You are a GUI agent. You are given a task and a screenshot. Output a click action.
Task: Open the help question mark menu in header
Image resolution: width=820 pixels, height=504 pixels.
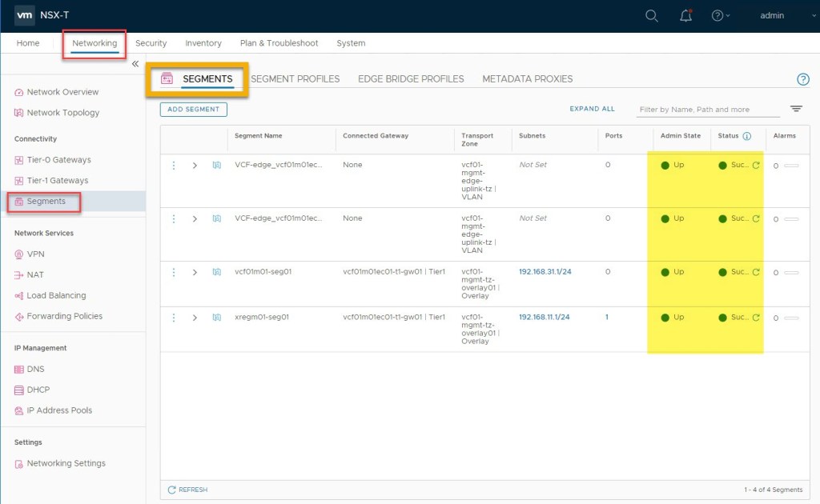click(x=717, y=16)
